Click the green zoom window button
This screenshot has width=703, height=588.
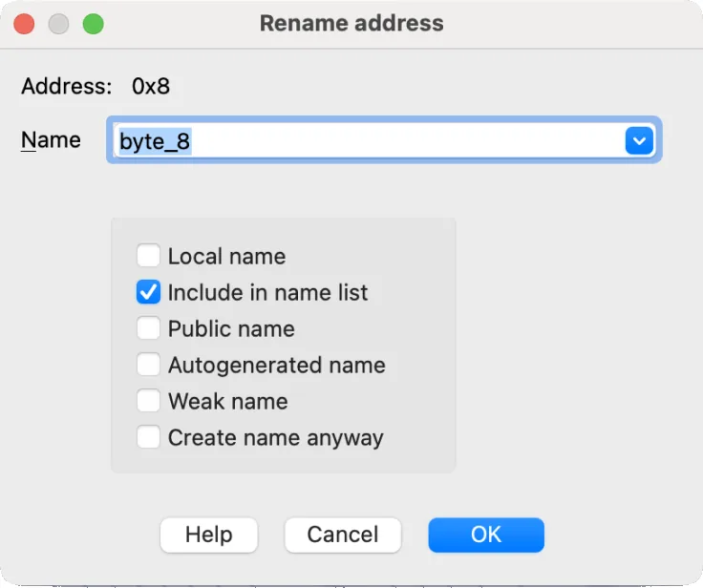[94, 24]
